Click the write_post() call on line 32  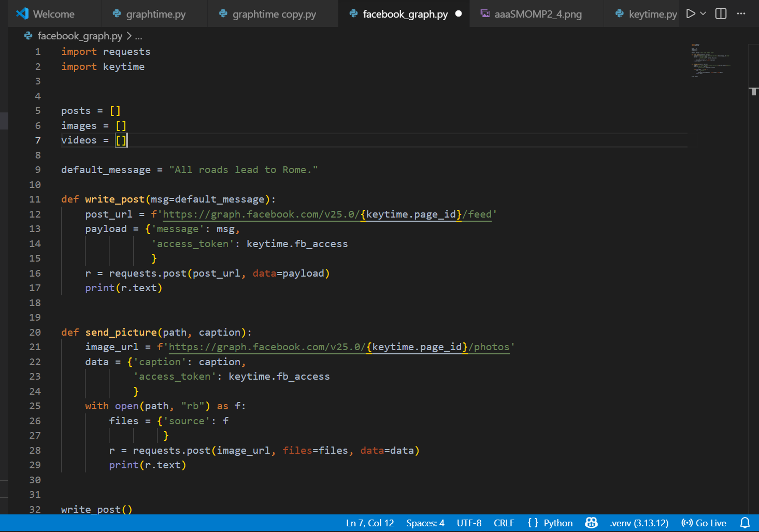pyautogui.click(x=96, y=510)
